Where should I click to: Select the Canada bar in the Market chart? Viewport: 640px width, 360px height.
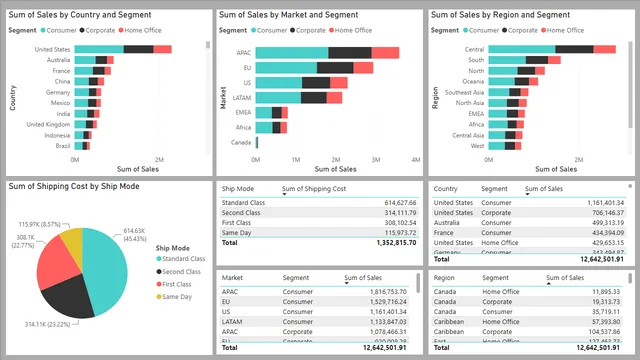[257, 142]
